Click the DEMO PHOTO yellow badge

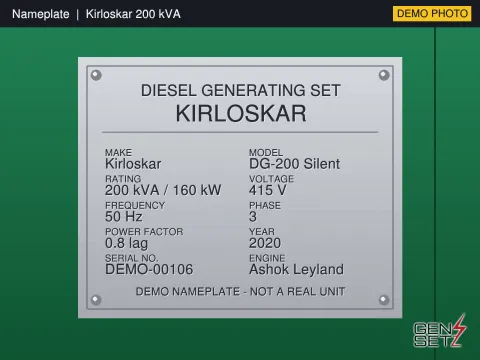432,14
